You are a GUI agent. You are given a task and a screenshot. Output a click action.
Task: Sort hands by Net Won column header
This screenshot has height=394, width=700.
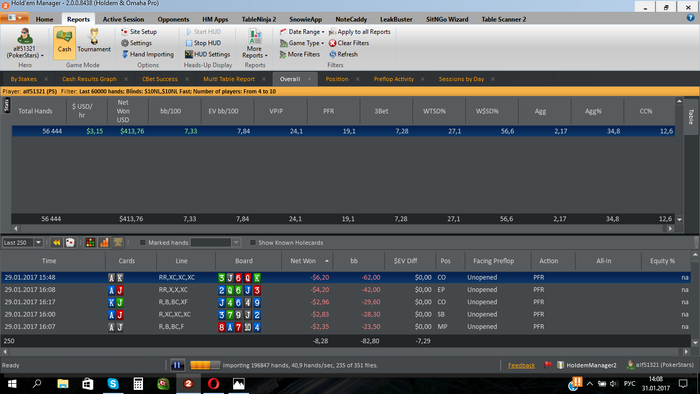(307, 261)
